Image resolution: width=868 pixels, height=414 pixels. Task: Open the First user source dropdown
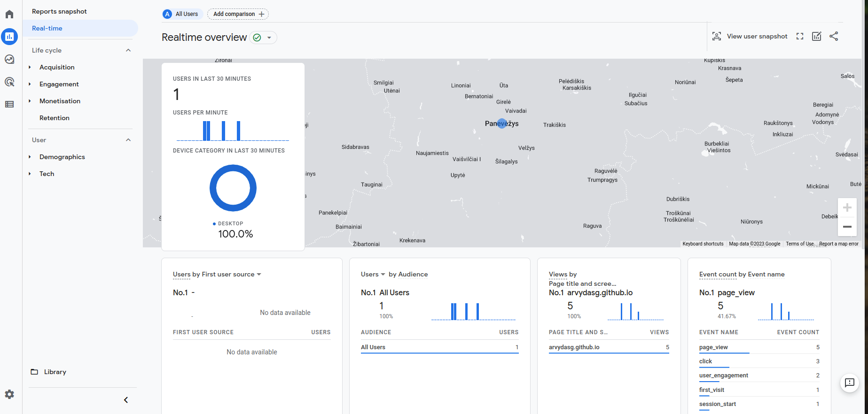[x=259, y=275]
